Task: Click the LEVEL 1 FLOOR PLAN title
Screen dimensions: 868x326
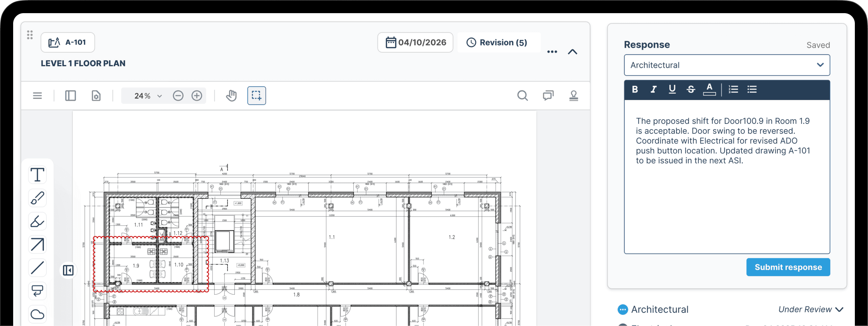Action: coord(83,63)
